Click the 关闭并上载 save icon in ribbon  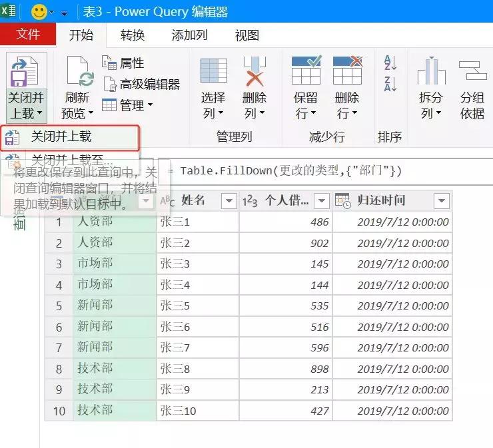[x=25, y=72]
